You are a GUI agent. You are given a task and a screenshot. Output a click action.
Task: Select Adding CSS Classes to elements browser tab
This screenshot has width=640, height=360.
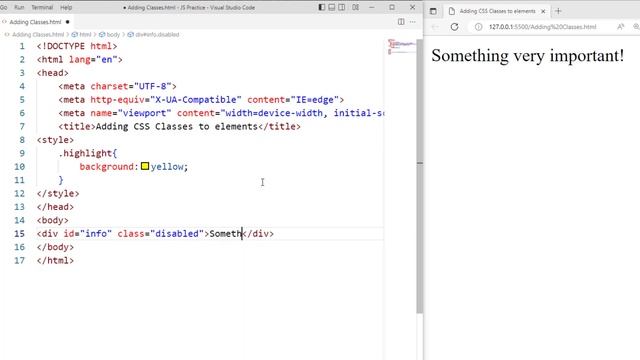(497, 11)
